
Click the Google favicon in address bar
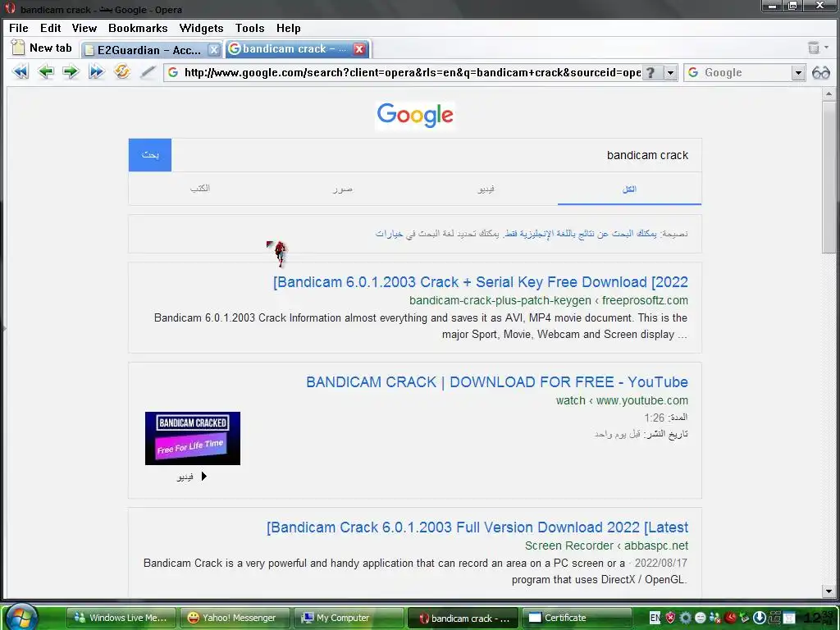(172, 72)
